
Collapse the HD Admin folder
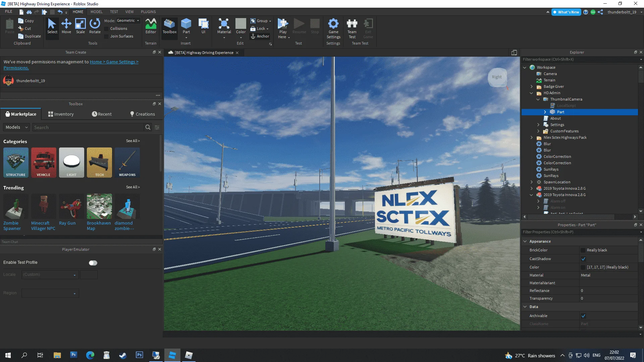pos(532,93)
